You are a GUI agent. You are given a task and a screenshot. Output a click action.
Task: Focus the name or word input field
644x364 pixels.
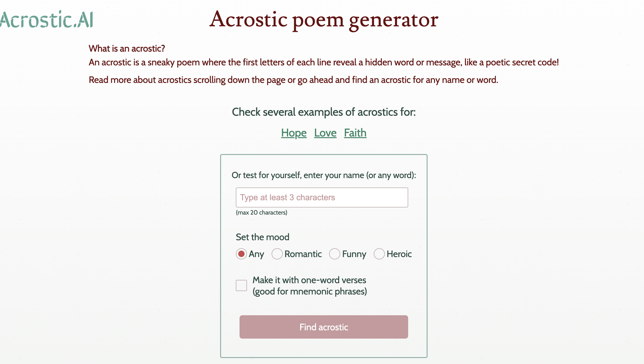(322, 197)
